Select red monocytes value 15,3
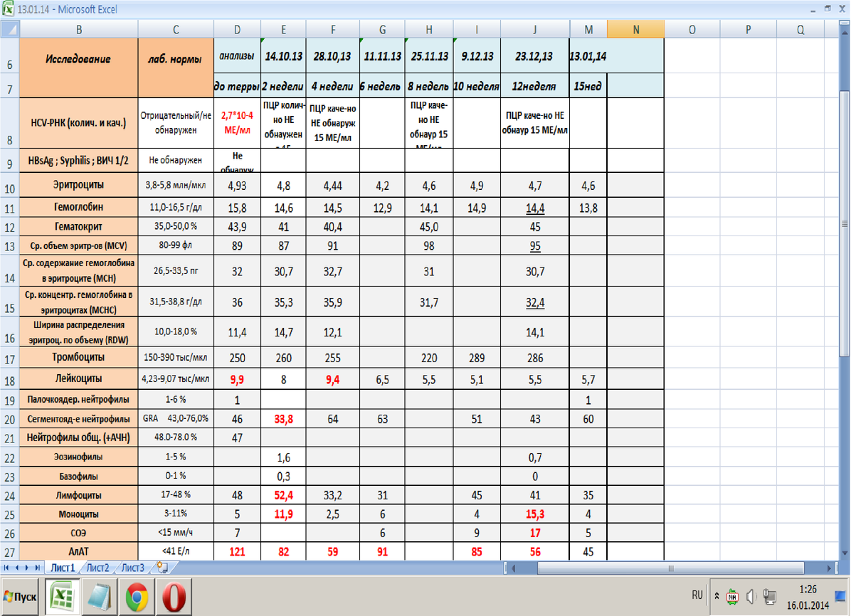The image size is (851, 616). tap(534, 514)
